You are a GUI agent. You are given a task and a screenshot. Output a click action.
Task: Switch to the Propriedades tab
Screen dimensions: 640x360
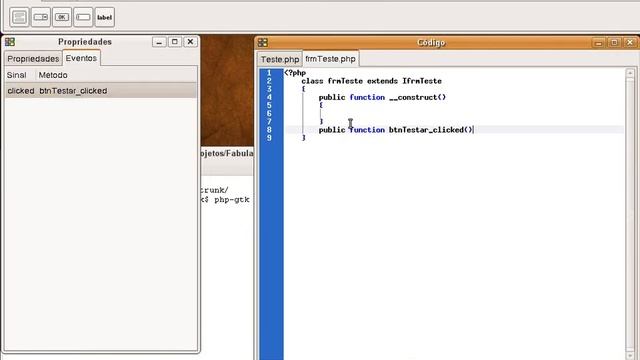33,59
